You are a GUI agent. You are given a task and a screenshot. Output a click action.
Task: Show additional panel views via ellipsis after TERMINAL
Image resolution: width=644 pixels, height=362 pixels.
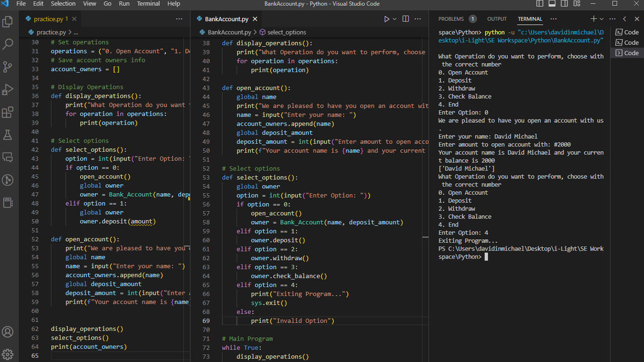point(553,19)
